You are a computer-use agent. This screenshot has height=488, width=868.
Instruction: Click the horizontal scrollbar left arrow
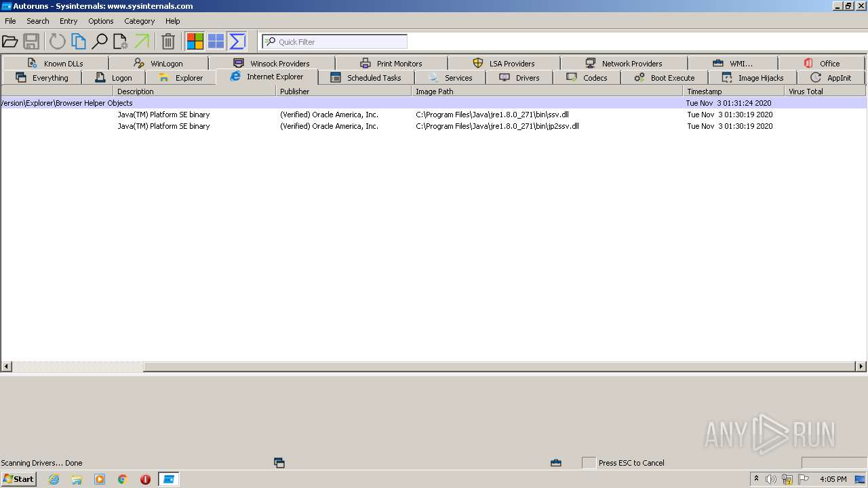(7, 367)
